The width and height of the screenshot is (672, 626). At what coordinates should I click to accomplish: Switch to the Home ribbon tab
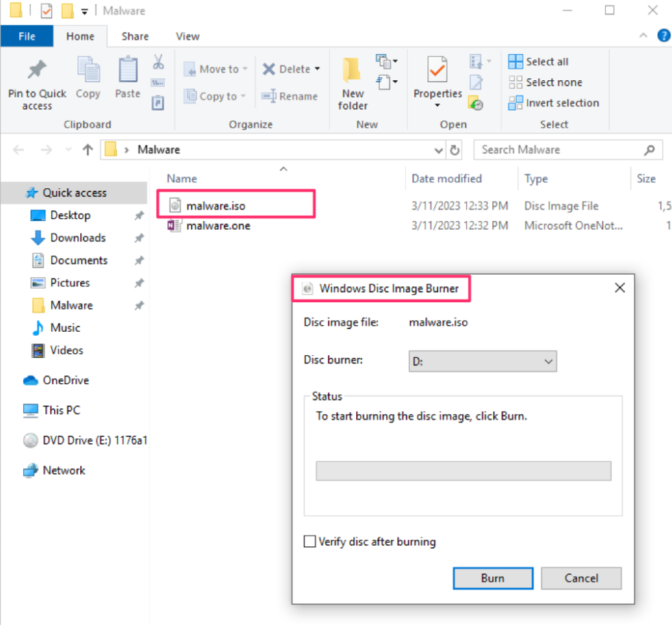pyautogui.click(x=80, y=36)
